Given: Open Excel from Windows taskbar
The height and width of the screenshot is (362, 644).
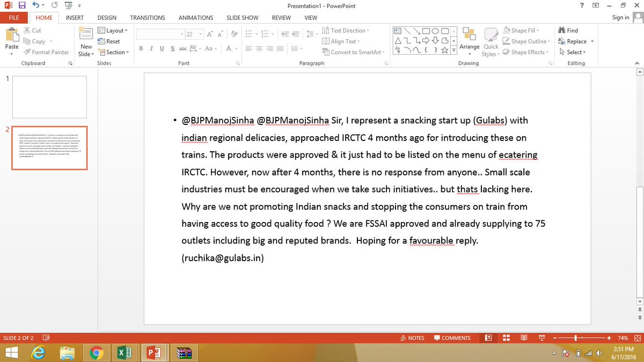Looking at the screenshot, I should pos(126,353).
